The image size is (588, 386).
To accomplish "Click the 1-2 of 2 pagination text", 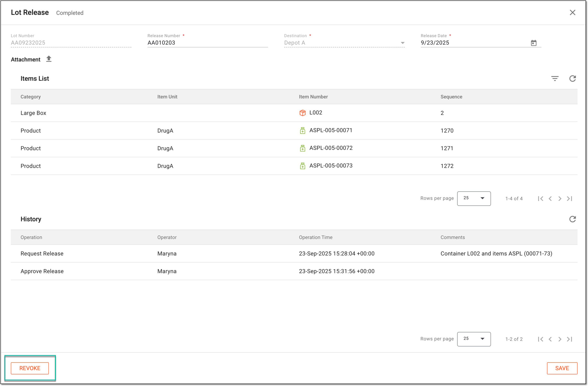I will 514,339.
